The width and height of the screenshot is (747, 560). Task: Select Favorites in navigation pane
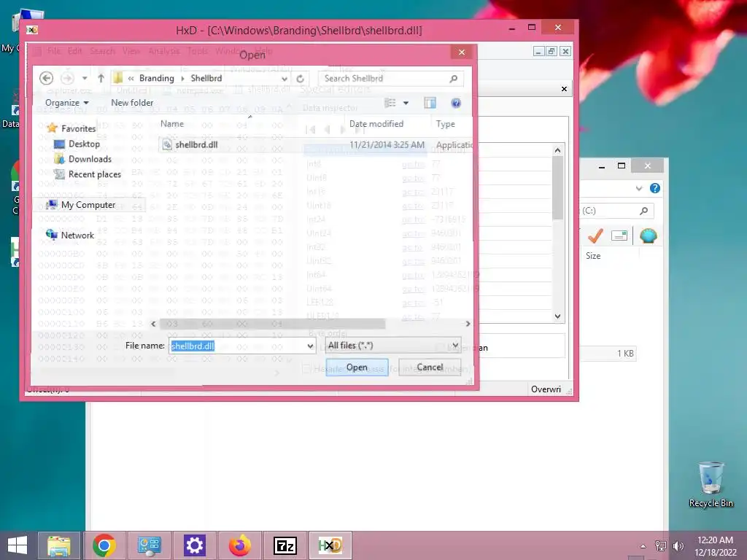click(78, 128)
